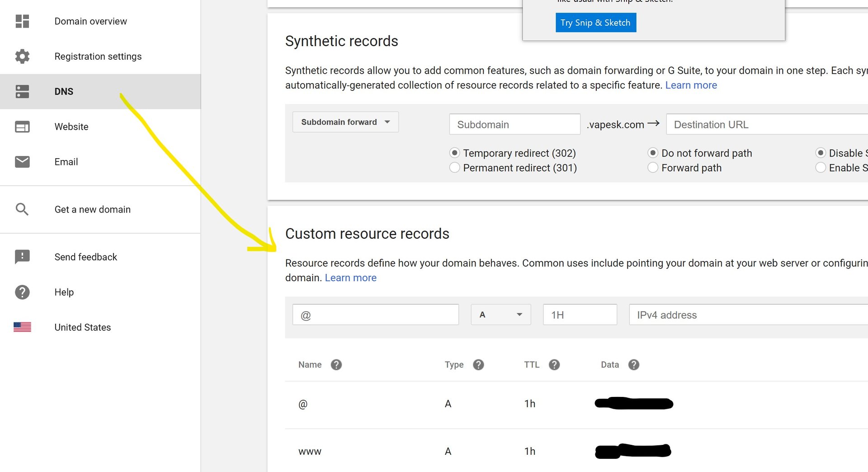868x472 pixels.
Task: Expand the record type A dropdown
Action: click(x=500, y=315)
